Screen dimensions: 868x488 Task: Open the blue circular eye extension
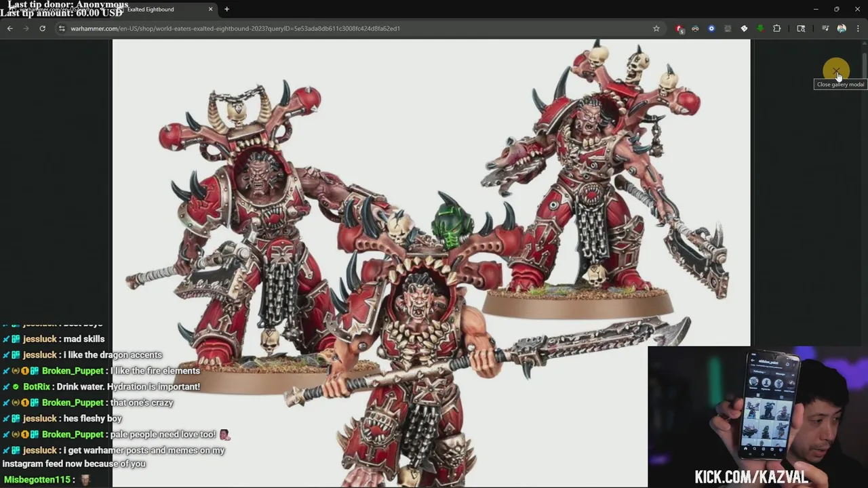(x=711, y=28)
